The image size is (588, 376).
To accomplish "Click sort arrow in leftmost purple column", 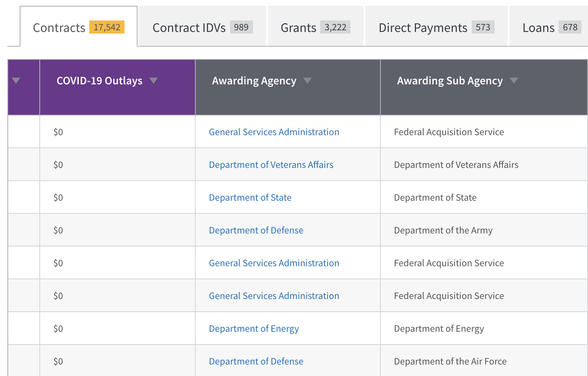I will click(x=16, y=80).
